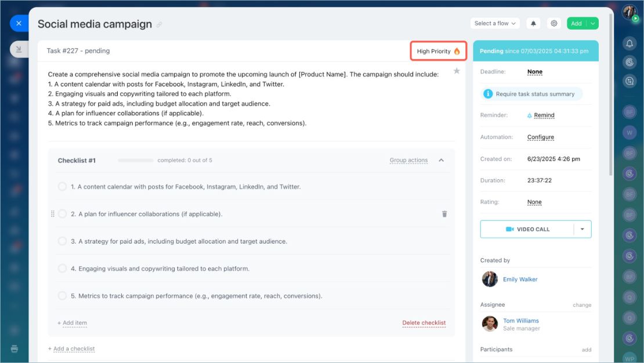Expand the Add button dropdown arrow
The image size is (644, 363).
[x=593, y=23]
